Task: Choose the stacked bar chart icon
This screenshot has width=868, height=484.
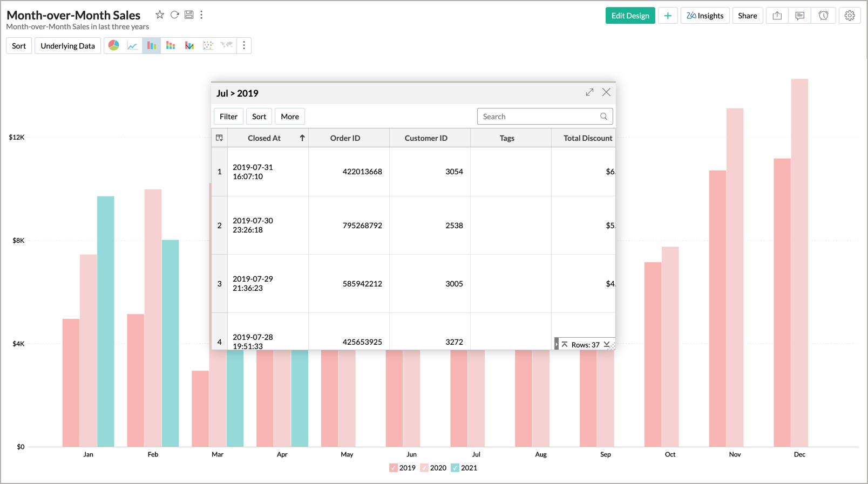Action: (x=171, y=46)
